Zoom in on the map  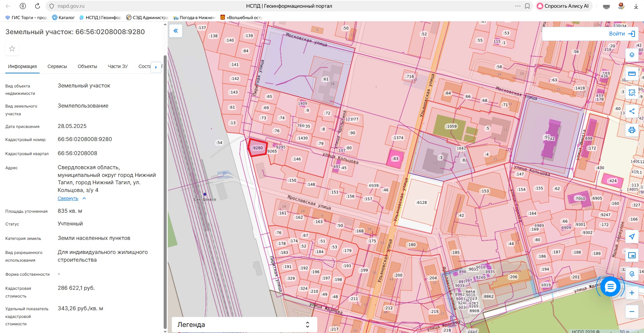632,293
